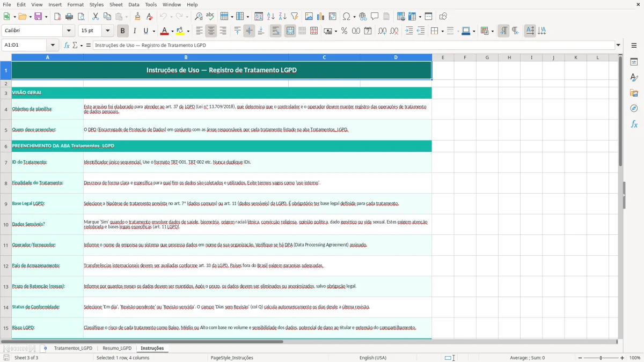Activate Clone Formatting paintbrush
The image size is (644, 362).
(138, 17)
